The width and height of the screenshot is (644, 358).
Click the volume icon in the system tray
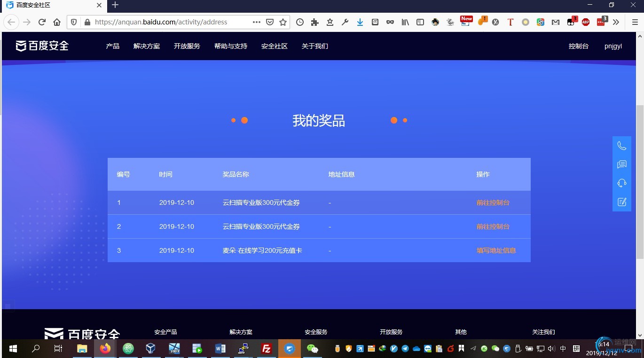[550, 349]
